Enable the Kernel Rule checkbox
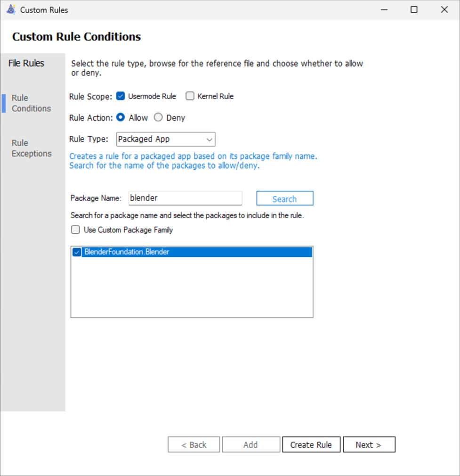Screen dimensions: 460x476 190,96
